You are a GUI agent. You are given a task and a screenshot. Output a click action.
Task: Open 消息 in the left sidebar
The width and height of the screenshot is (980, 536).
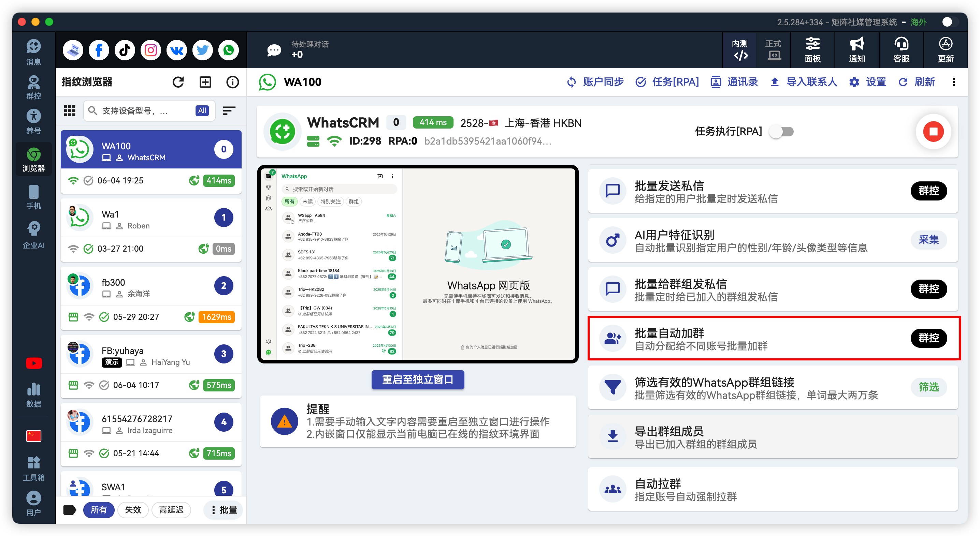coord(33,52)
